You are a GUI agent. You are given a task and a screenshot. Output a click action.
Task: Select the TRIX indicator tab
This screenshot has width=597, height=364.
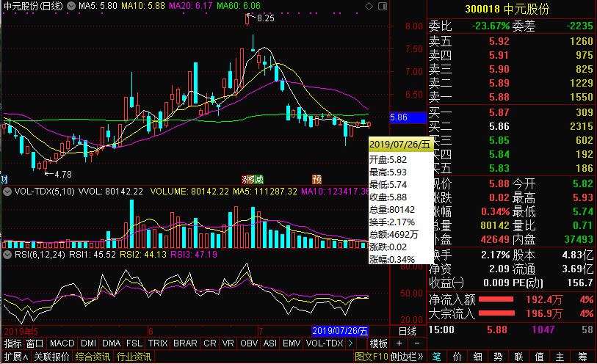[x=158, y=343]
